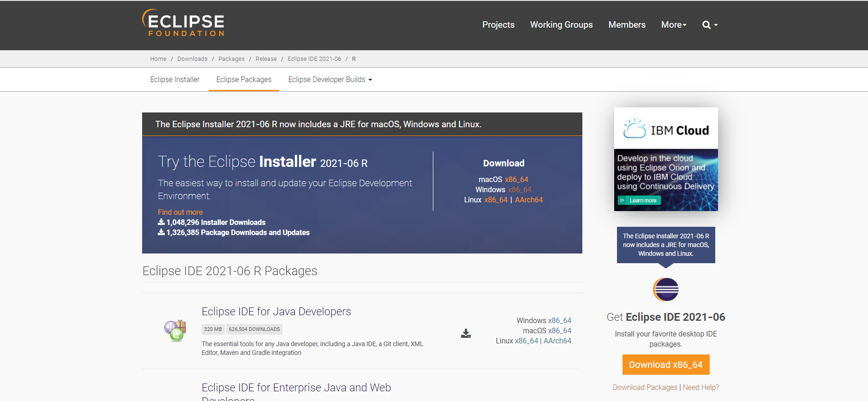
Task: Go to Home breadcrumb
Action: 158,59
